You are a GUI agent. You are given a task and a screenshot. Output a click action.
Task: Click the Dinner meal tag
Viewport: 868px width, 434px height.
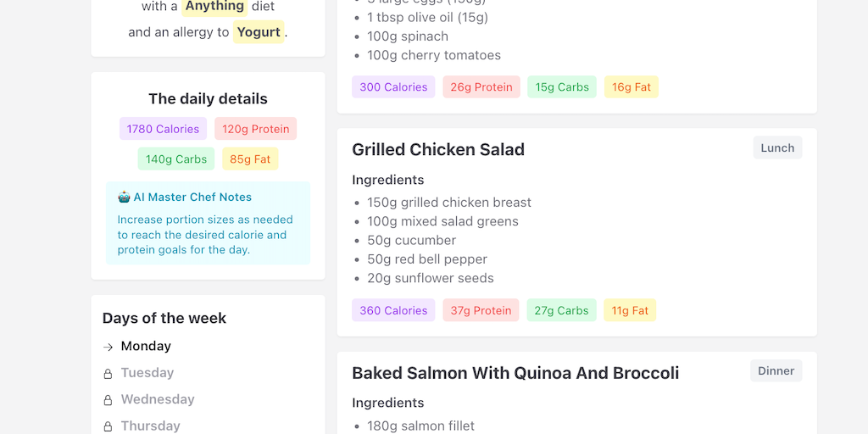point(776,371)
